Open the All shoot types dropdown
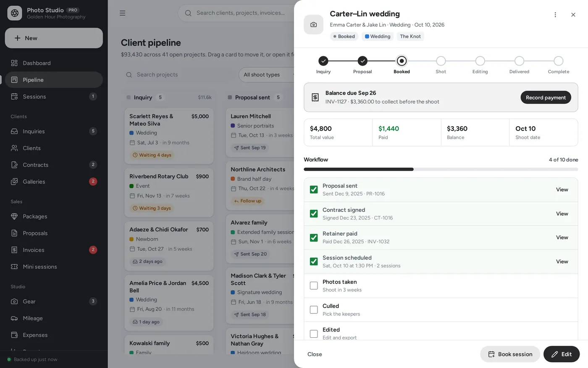This screenshot has height=368, width=588. (266, 75)
